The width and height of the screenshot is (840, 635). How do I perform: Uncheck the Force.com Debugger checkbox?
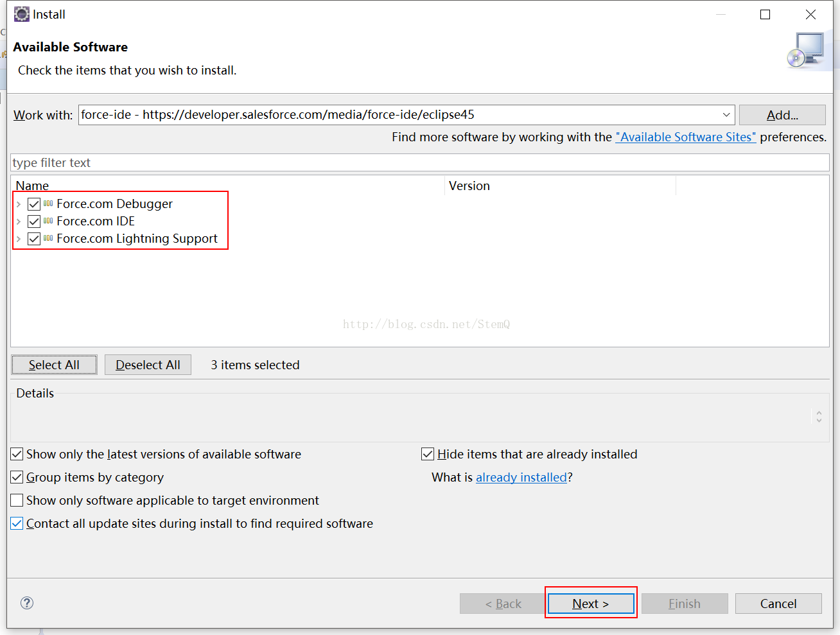(34, 204)
